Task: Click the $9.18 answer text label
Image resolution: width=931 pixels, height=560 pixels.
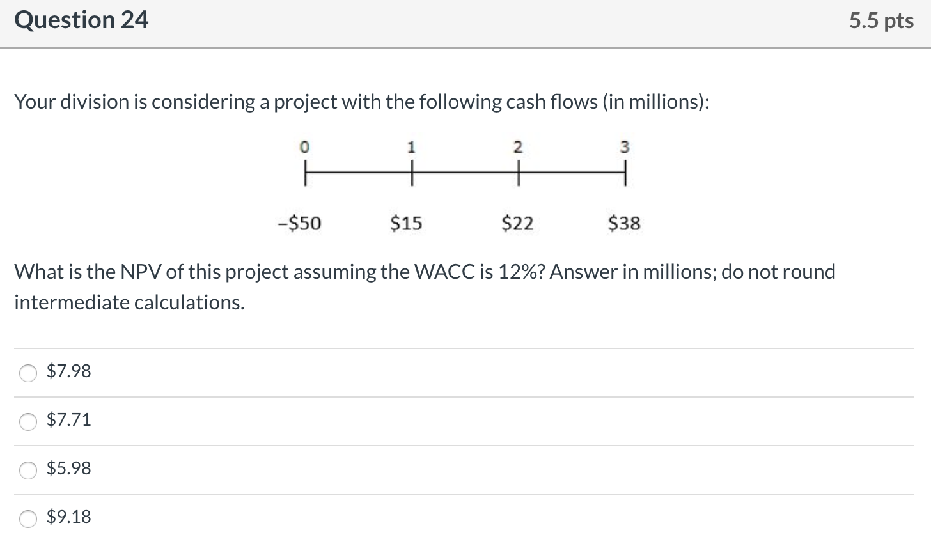Action: point(68,517)
